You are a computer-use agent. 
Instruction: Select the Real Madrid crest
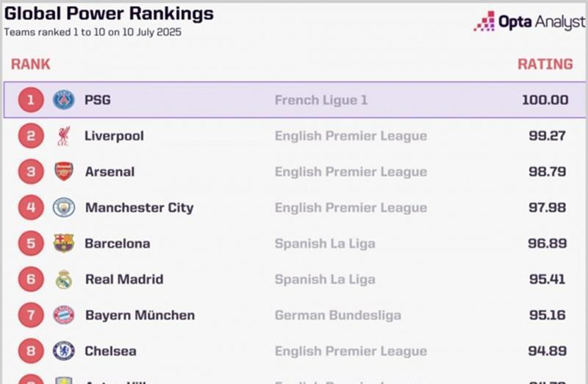click(64, 280)
